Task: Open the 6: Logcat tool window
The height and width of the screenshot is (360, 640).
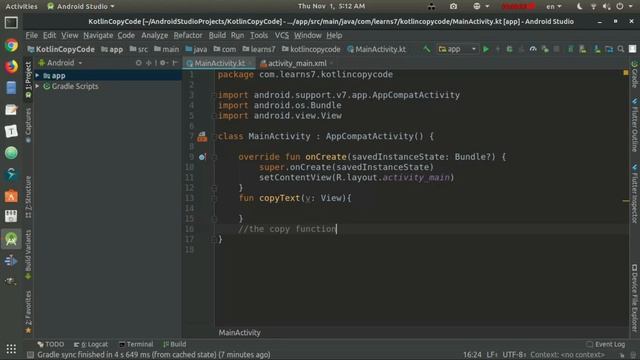Action: coord(91,344)
